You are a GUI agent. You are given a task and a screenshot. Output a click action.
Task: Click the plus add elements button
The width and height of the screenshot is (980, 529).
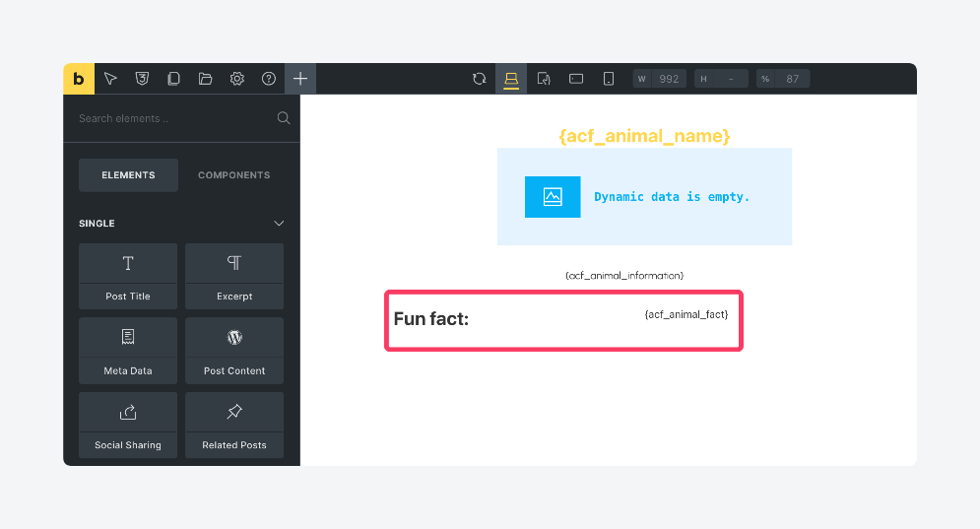300,79
